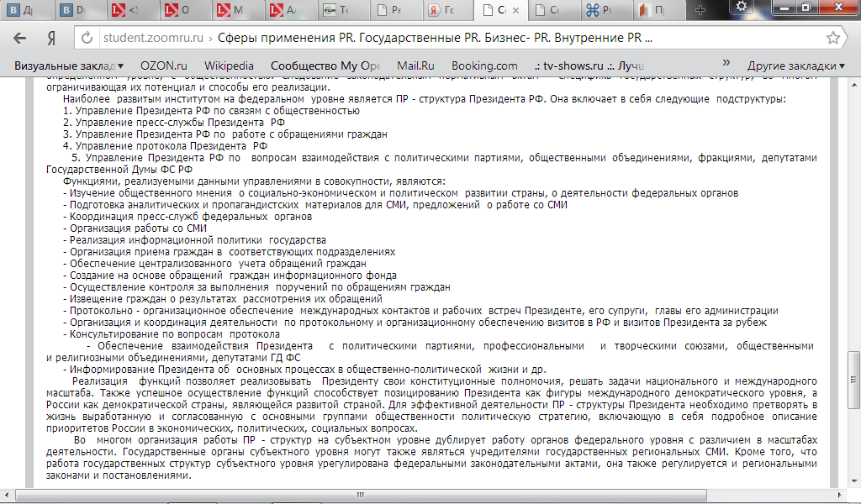Open the OZON.ru bookmark

tap(164, 66)
